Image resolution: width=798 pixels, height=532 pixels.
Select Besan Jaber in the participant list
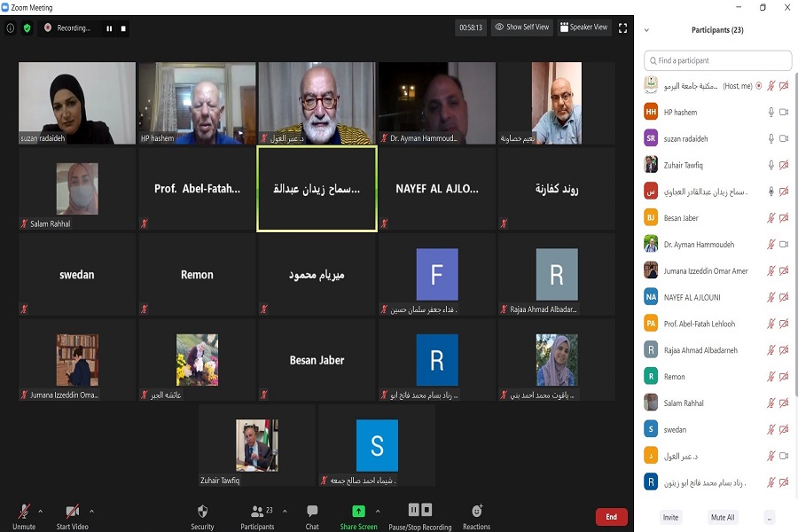(717, 218)
